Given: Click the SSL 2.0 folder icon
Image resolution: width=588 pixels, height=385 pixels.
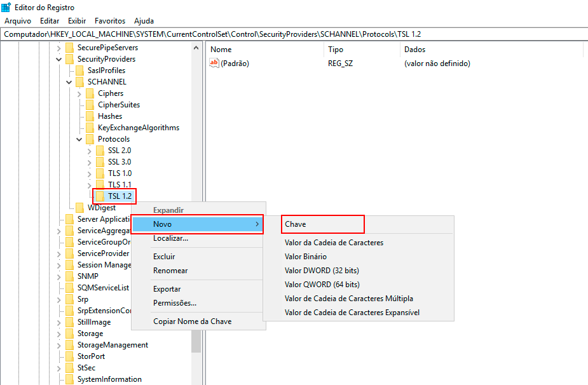Looking at the screenshot, I should tap(100, 151).
